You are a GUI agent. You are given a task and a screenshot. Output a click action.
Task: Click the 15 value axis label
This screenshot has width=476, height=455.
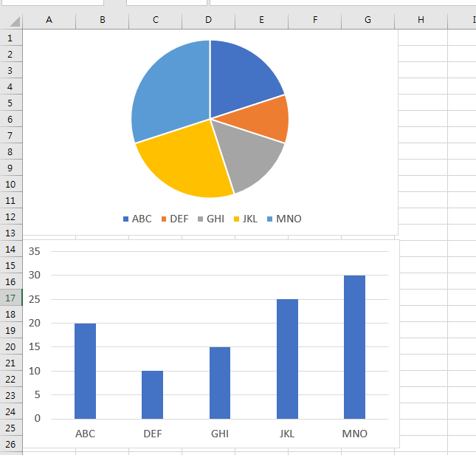pyautogui.click(x=34, y=347)
